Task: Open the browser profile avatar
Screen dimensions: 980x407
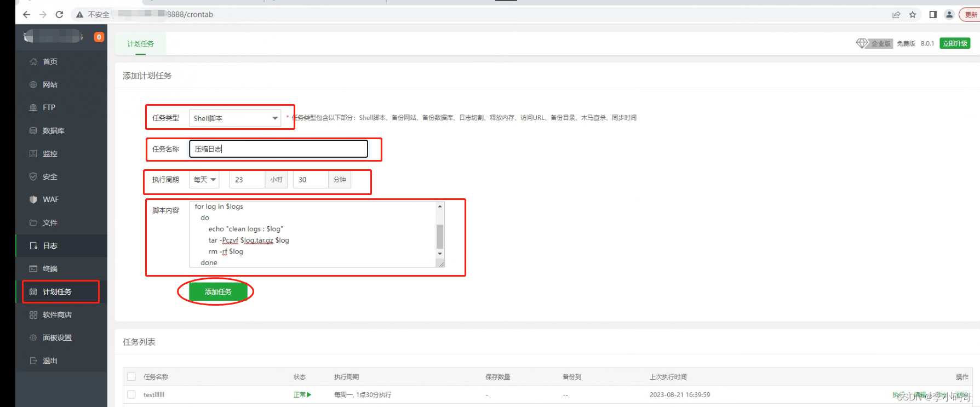Action: 949,15
